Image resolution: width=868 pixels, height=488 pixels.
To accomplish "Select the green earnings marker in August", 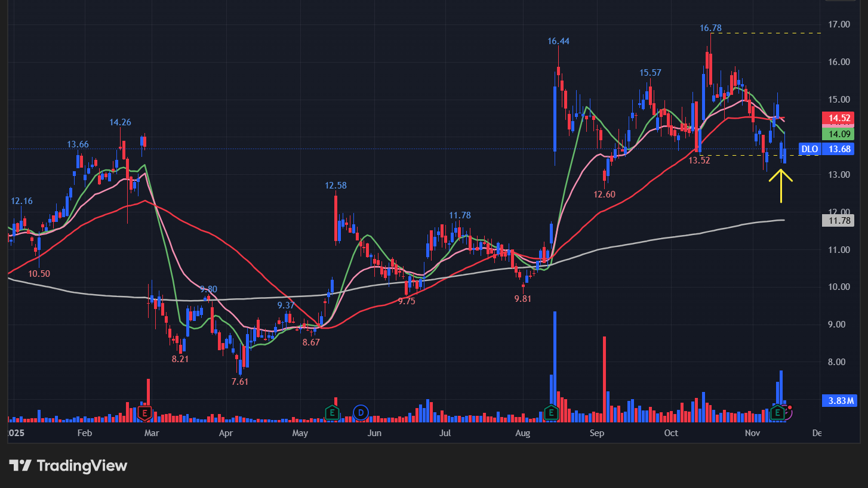I will tap(551, 412).
